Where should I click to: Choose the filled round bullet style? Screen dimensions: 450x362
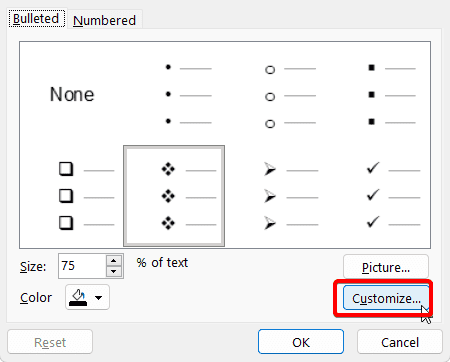coord(174,94)
